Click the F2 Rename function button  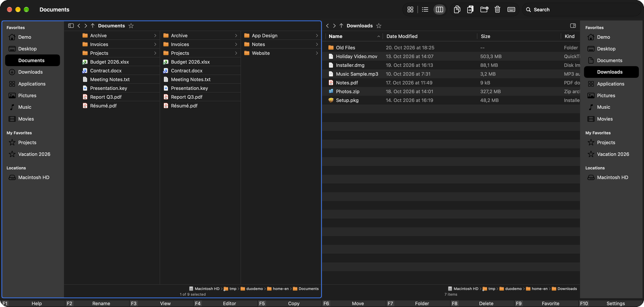pos(97,303)
